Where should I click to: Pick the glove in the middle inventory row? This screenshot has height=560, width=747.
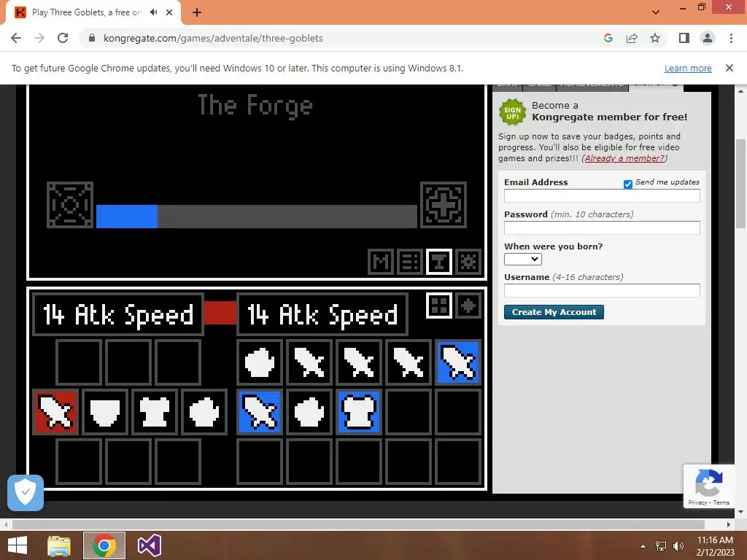point(309,412)
